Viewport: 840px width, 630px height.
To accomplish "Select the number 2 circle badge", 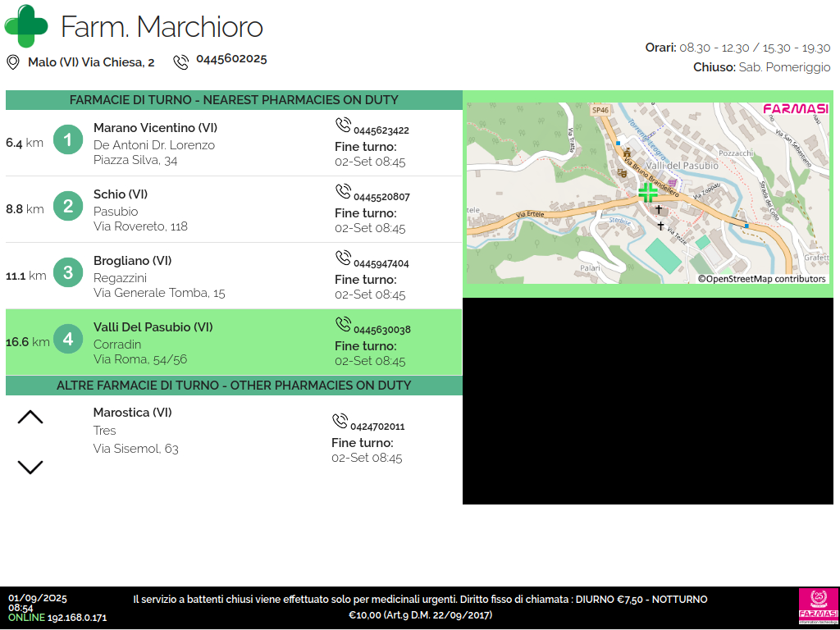I will 68,207.
